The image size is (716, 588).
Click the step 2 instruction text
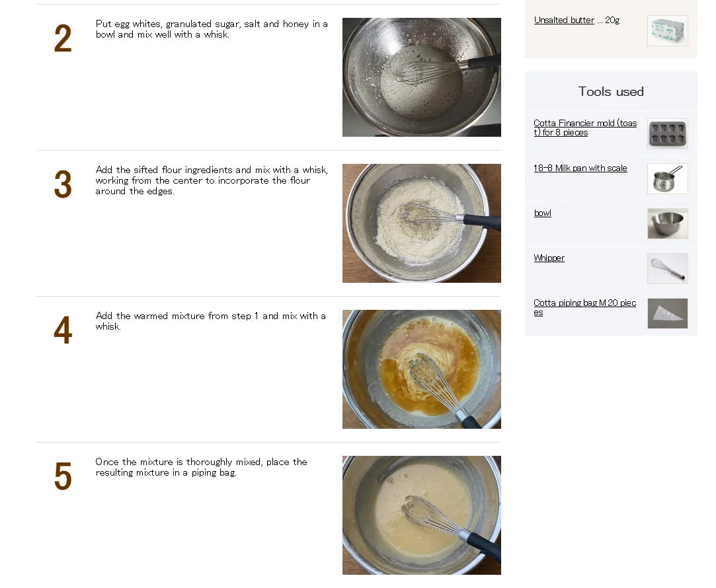(212, 29)
